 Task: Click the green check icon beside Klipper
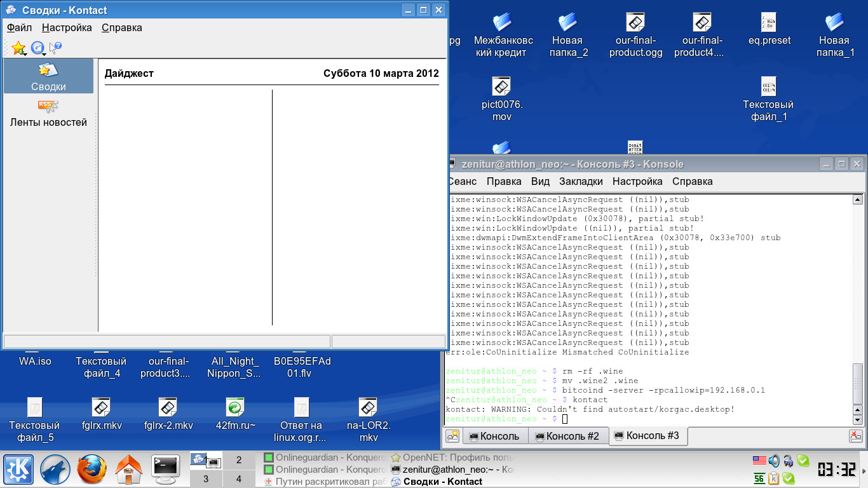789,478
